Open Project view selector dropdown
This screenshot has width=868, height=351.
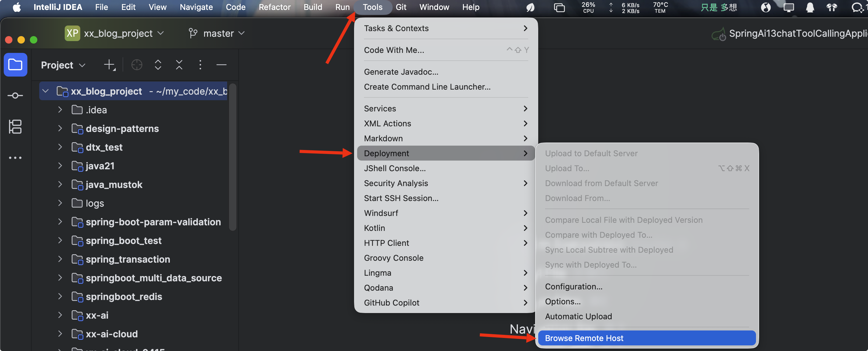tap(63, 65)
